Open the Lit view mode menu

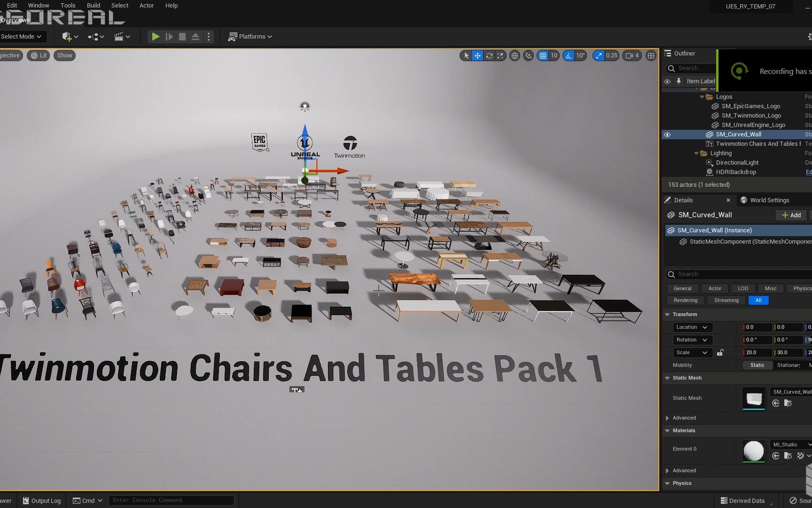point(39,56)
